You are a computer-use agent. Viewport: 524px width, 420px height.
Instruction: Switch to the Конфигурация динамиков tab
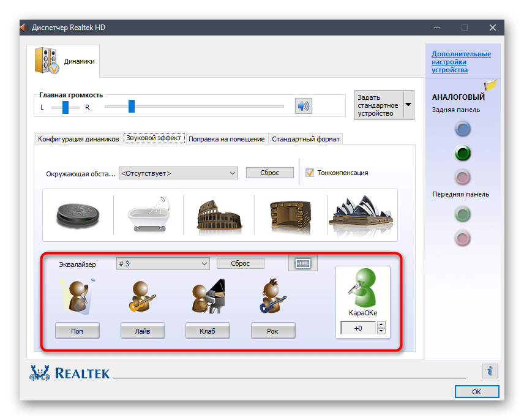coord(78,139)
